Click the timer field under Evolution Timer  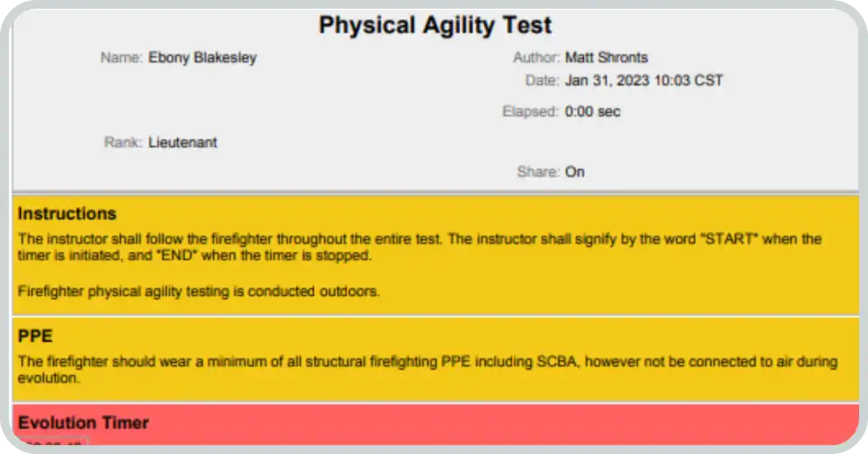(x=53, y=445)
